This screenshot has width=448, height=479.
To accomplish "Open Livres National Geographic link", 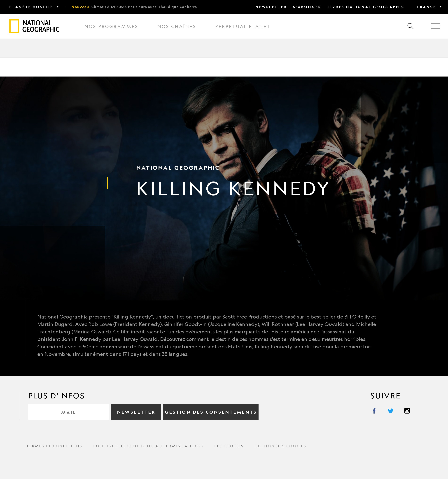I will [365, 7].
